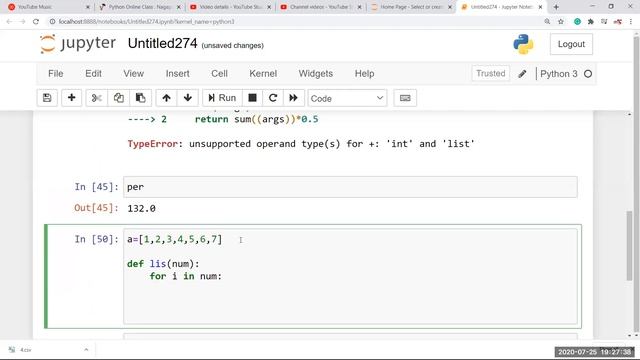Open the Kernel menu
The height and width of the screenshot is (360, 640).
coord(263,73)
